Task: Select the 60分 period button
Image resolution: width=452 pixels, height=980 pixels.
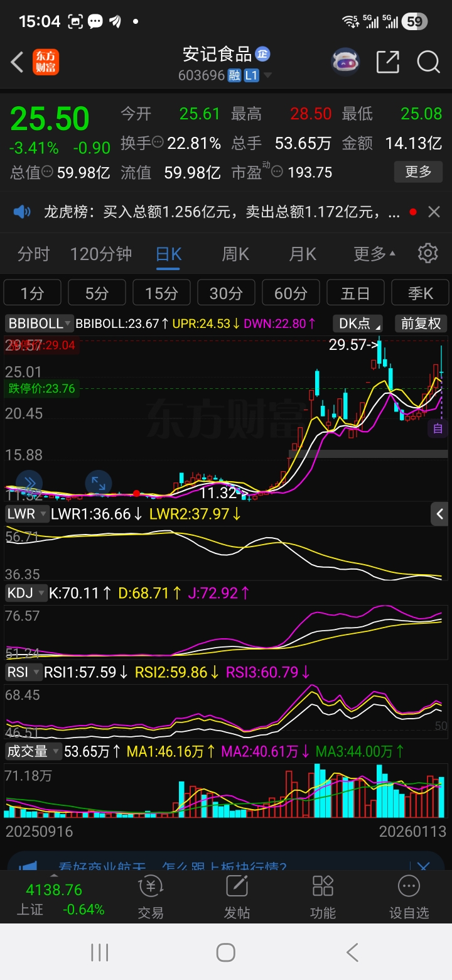Action: pyautogui.click(x=291, y=293)
